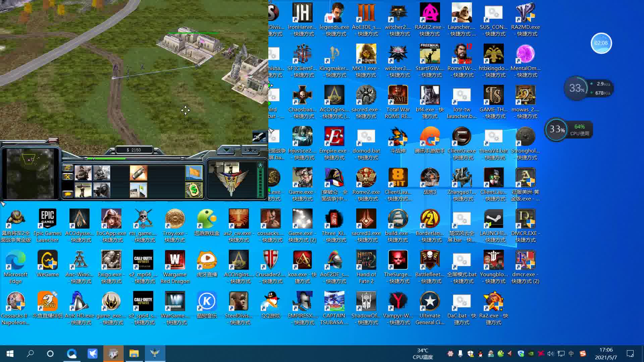The height and width of the screenshot is (362, 644).
Task: Open the chat bubble communicator button
Action: tap(67, 194)
